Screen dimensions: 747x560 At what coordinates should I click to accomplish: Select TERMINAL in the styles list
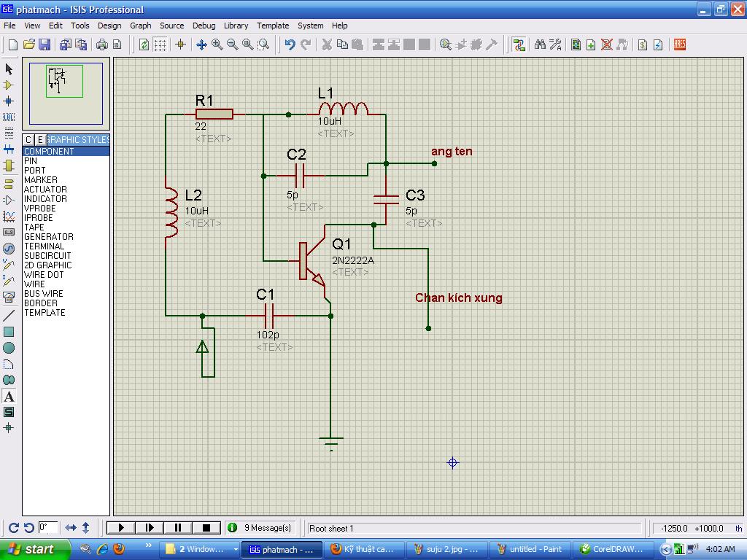click(x=44, y=246)
